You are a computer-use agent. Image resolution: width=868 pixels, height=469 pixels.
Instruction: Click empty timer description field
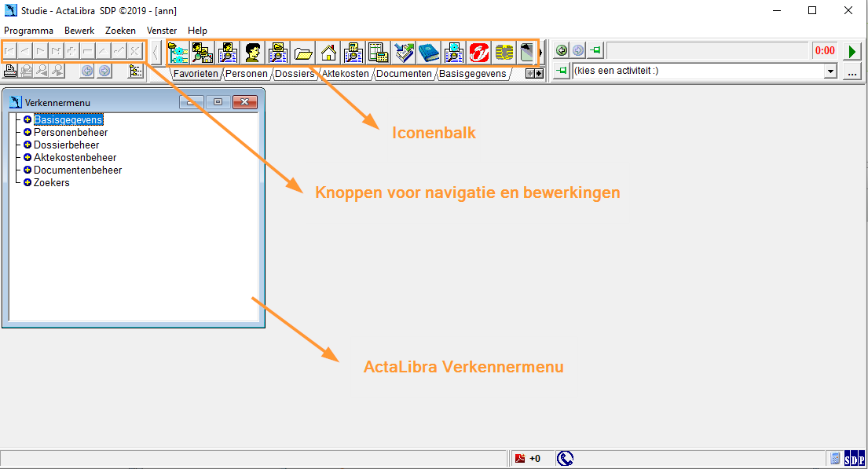tap(708, 51)
